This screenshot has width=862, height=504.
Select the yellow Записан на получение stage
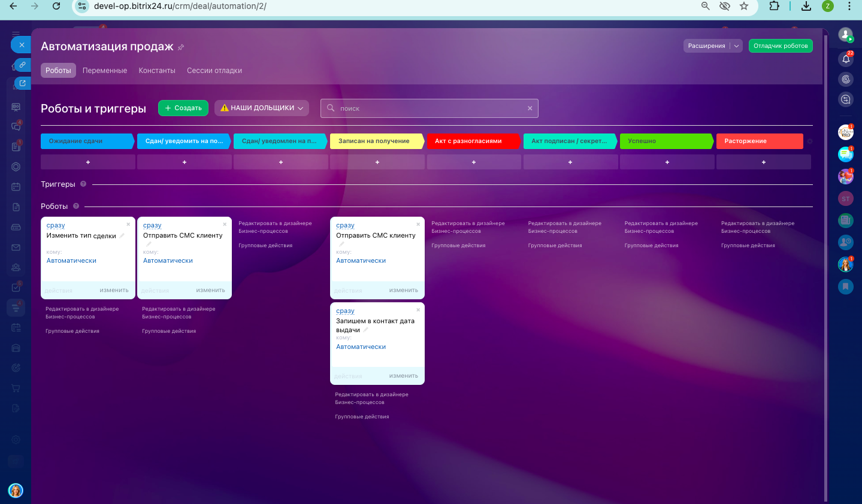coord(377,141)
